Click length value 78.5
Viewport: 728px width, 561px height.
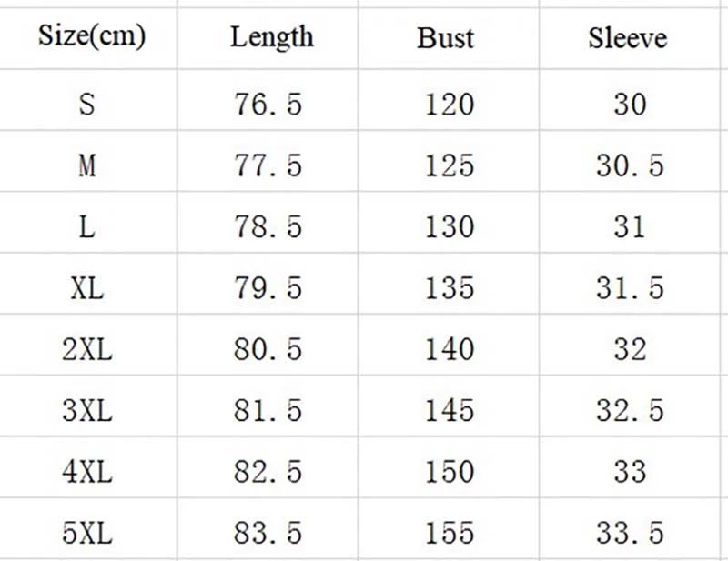point(268,226)
